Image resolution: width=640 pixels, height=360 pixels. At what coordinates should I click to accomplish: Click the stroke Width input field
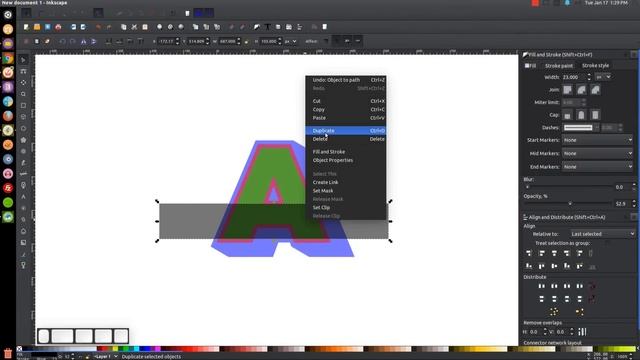pos(574,77)
